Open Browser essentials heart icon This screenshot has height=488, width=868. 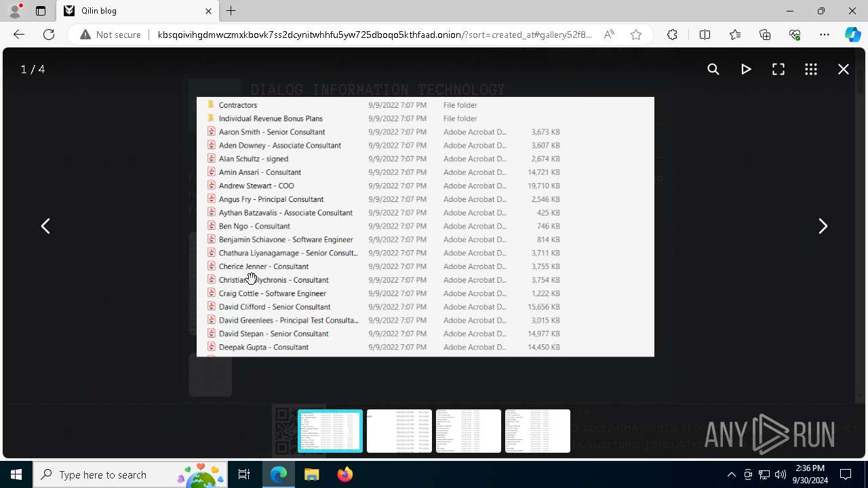(x=795, y=35)
